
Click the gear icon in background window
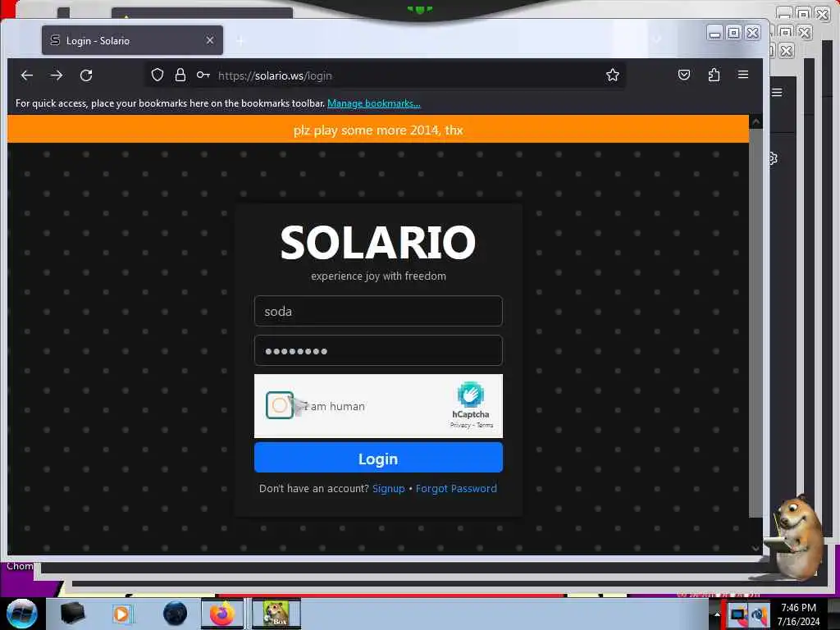pos(773,158)
